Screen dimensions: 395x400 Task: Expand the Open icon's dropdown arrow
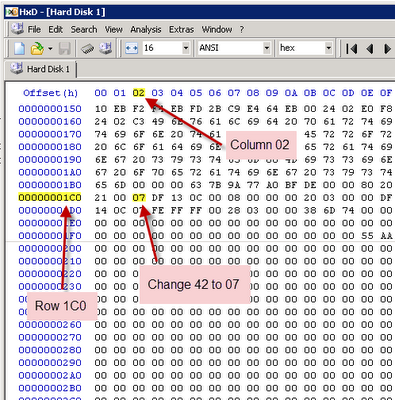pyautogui.click(x=50, y=49)
